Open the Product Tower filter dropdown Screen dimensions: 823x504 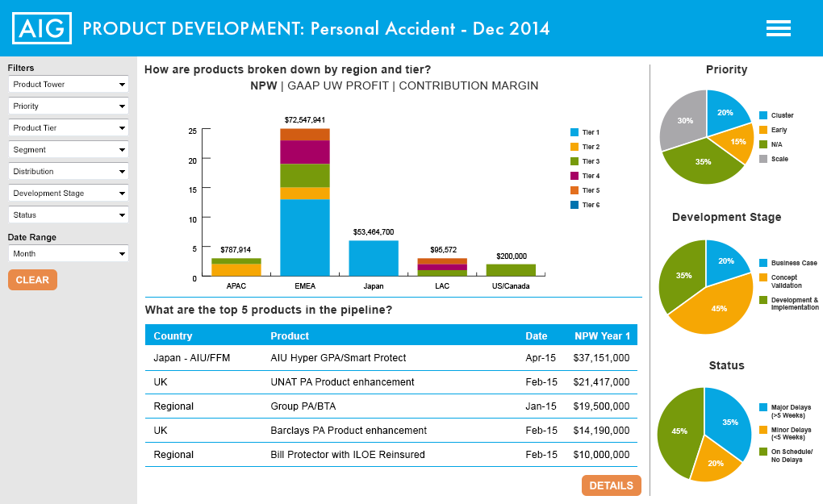(69, 85)
